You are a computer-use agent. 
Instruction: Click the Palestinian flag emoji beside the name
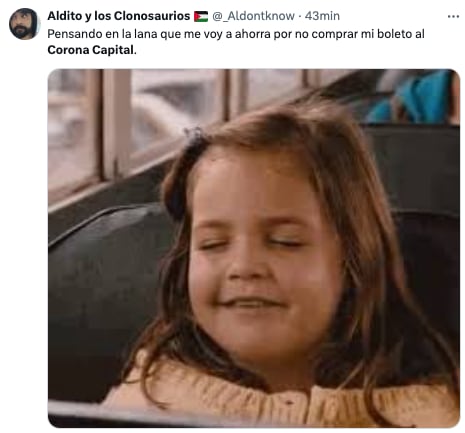pos(201,16)
